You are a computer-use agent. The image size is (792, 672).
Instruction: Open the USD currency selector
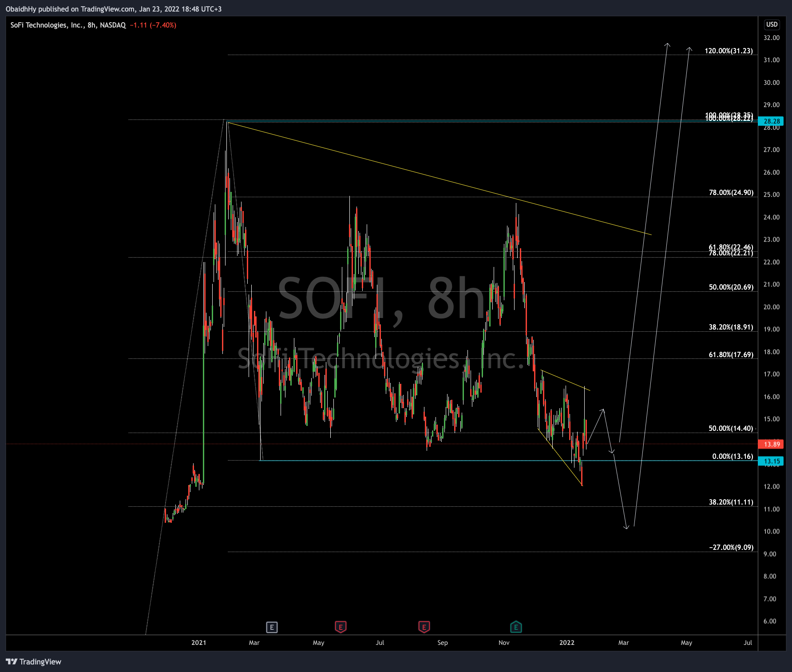tap(772, 24)
